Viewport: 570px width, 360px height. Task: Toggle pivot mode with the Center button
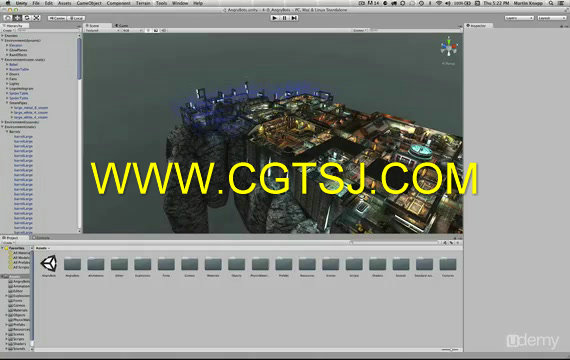coord(57,18)
